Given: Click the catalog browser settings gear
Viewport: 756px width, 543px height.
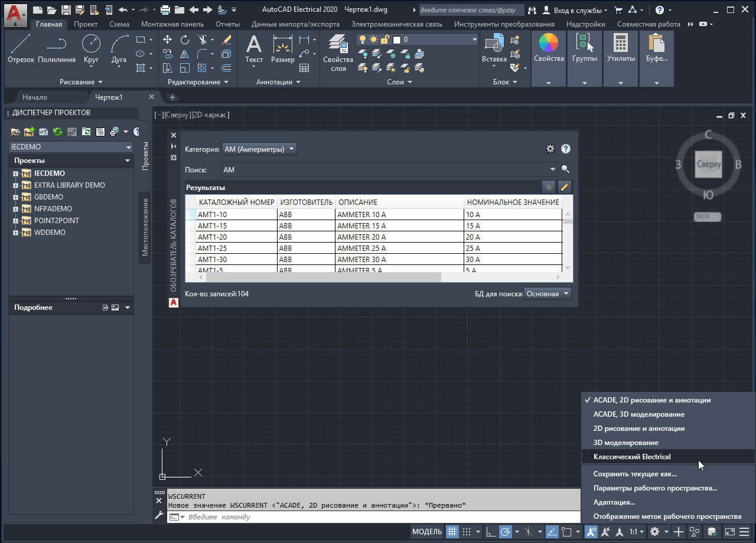Looking at the screenshot, I should tap(550, 149).
